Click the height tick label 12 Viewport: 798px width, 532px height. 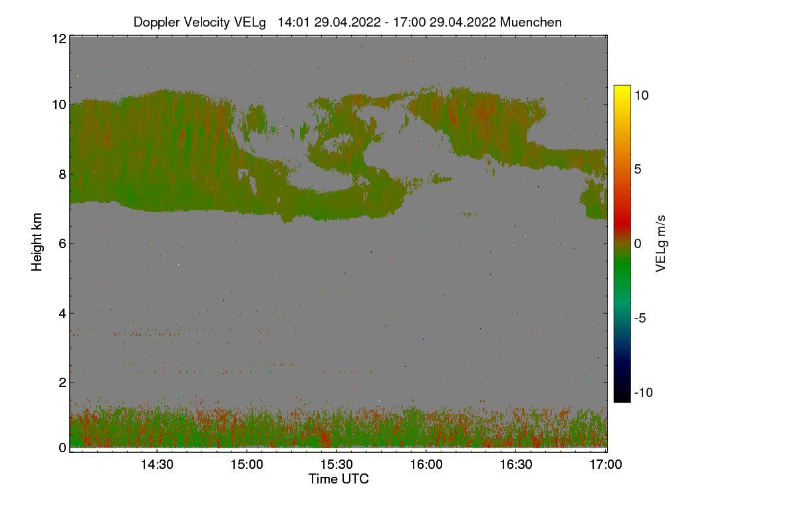coord(58,39)
